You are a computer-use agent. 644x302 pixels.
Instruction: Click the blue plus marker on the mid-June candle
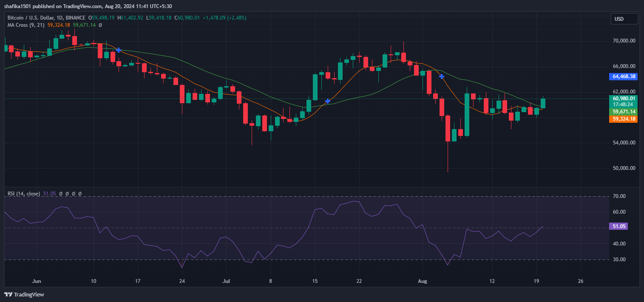118,50
